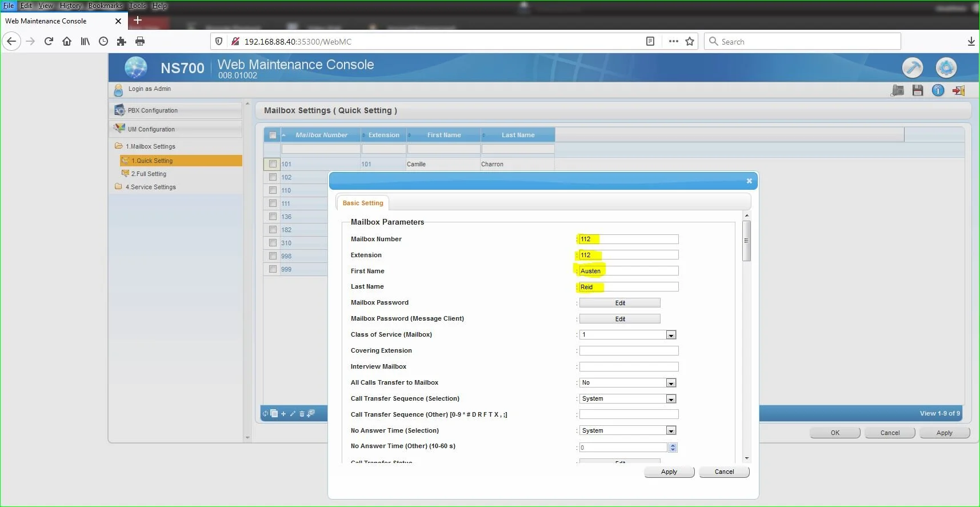The width and height of the screenshot is (980, 507).
Task: Click the range add icon in grid toolbar
Action: [311, 413]
